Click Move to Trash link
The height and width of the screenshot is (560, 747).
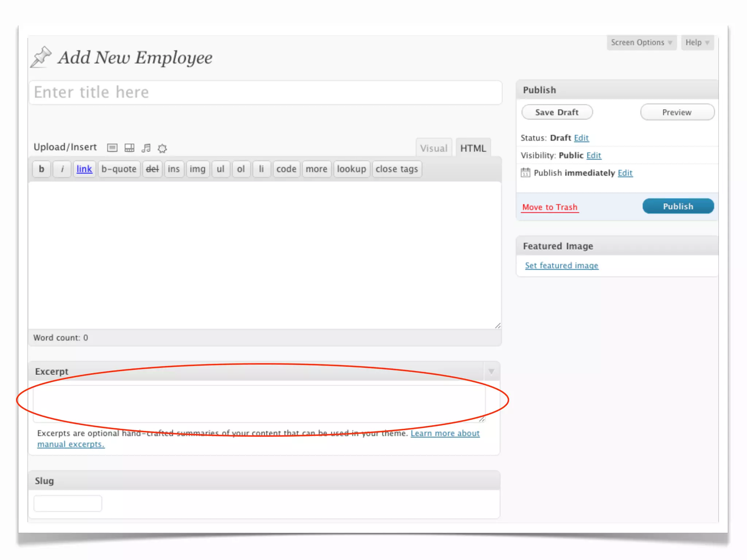[550, 207]
